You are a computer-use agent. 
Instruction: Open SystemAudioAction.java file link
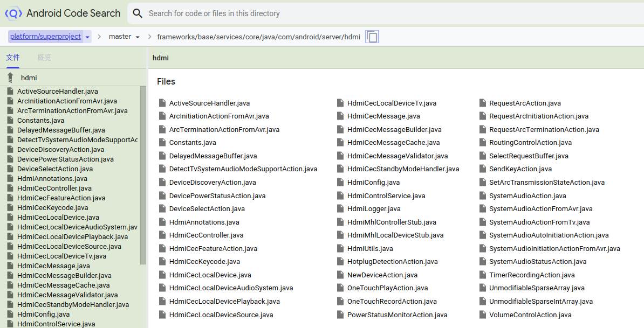point(527,196)
